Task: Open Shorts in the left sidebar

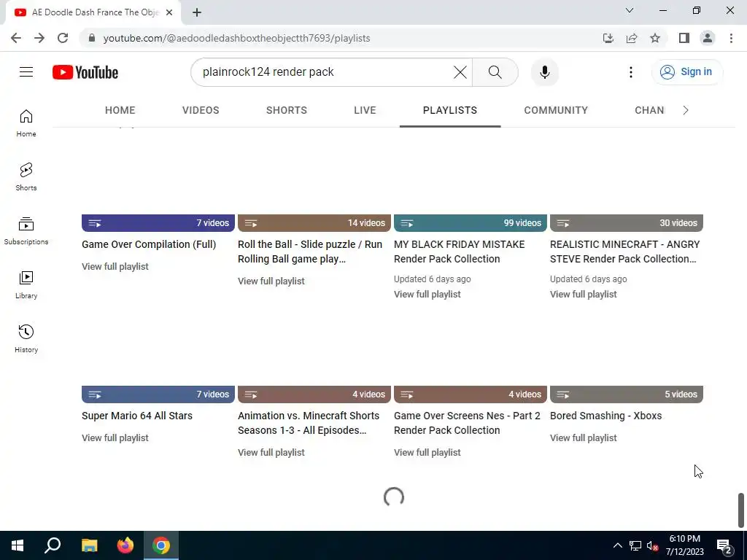Action: [x=26, y=177]
